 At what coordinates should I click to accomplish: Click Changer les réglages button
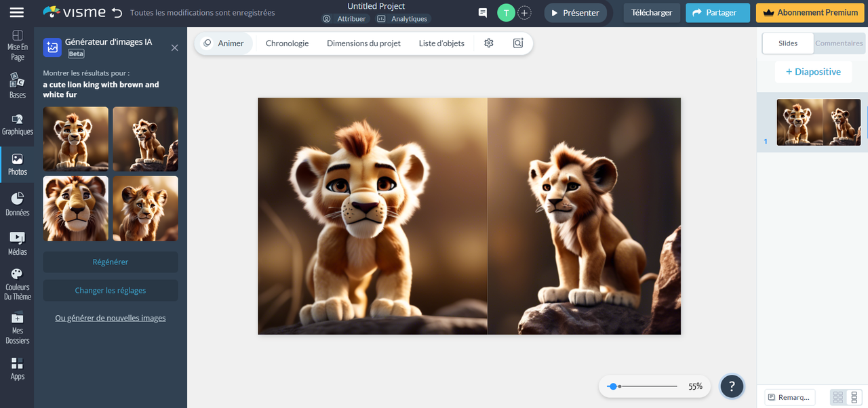(111, 291)
